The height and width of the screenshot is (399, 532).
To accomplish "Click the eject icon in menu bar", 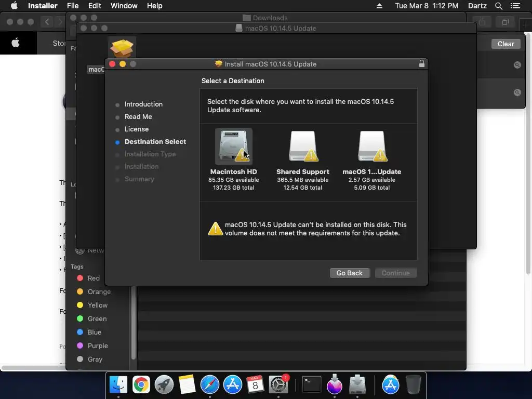I will click(379, 6).
